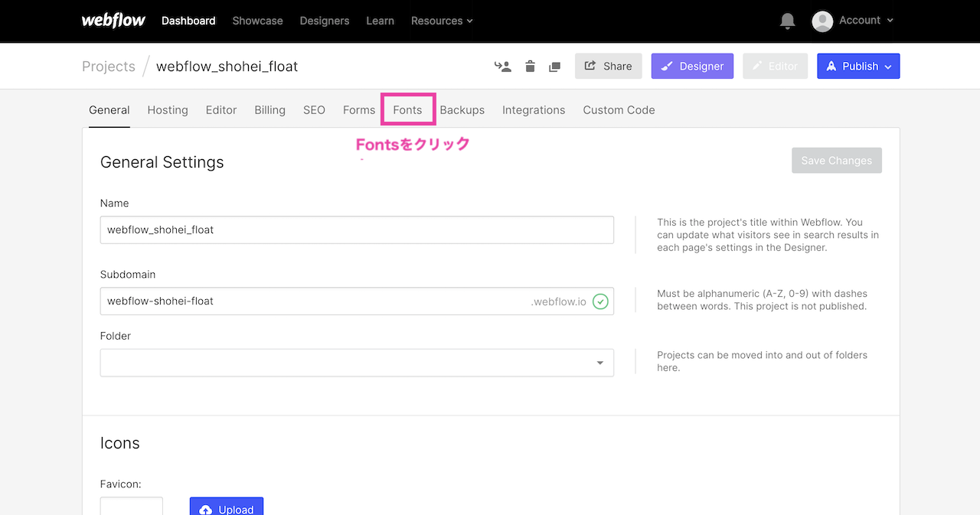980x515 pixels.
Task: Click the delete project trash icon
Action: (x=530, y=67)
